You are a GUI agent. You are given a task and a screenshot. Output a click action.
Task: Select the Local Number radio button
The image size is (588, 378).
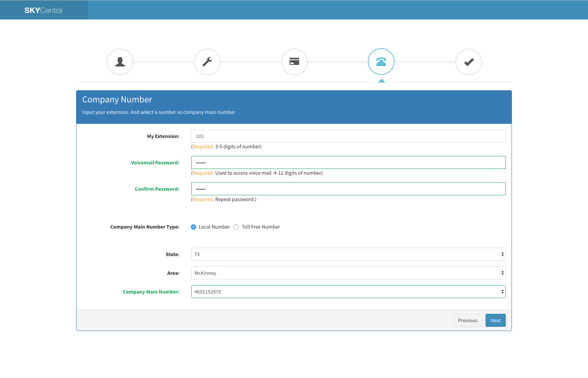[x=193, y=227]
